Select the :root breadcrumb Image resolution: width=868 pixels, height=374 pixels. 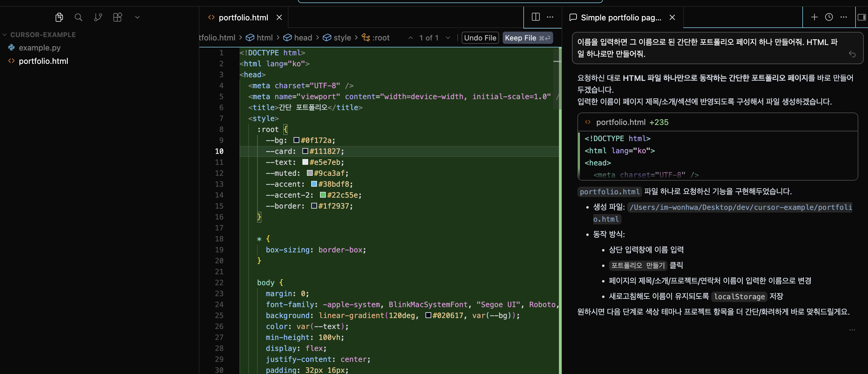[x=376, y=38]
